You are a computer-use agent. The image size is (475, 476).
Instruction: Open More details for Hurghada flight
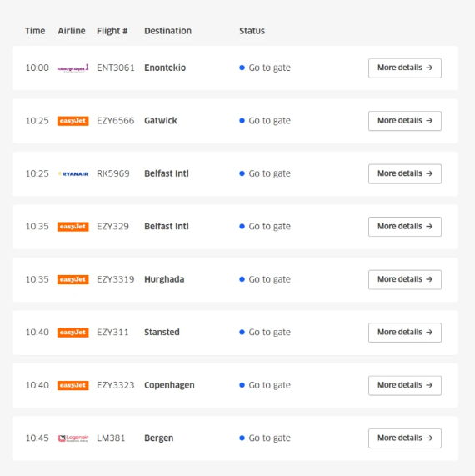point(405,279)
